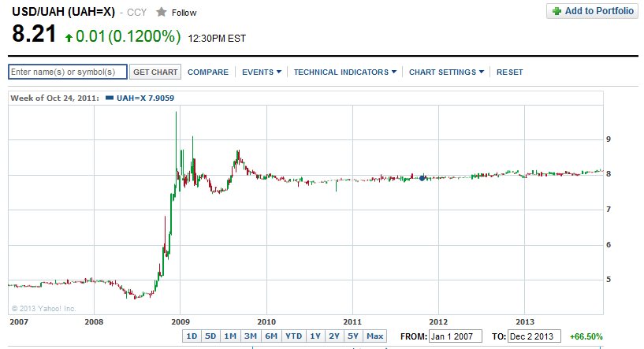Image resolution: width=644 pixels, height=349 pixels.
Task: Click the y-axis label 9
Action: (609, 139)
